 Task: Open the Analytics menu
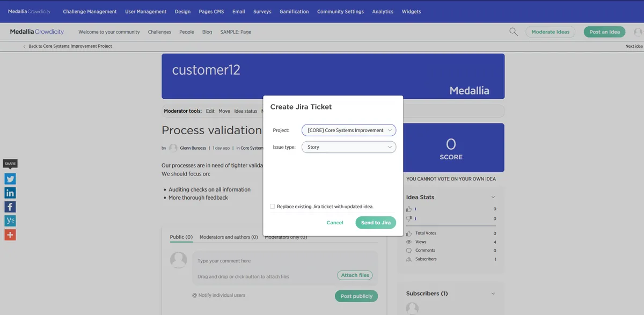pos(383,11)
